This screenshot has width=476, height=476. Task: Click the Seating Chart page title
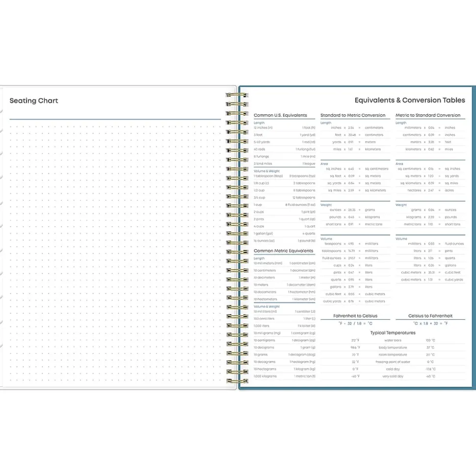tap(34, 101)
